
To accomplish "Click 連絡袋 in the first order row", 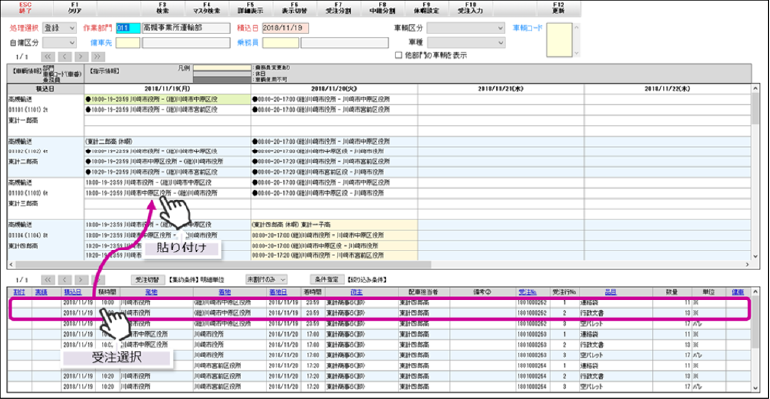I will tap(588, 303).
